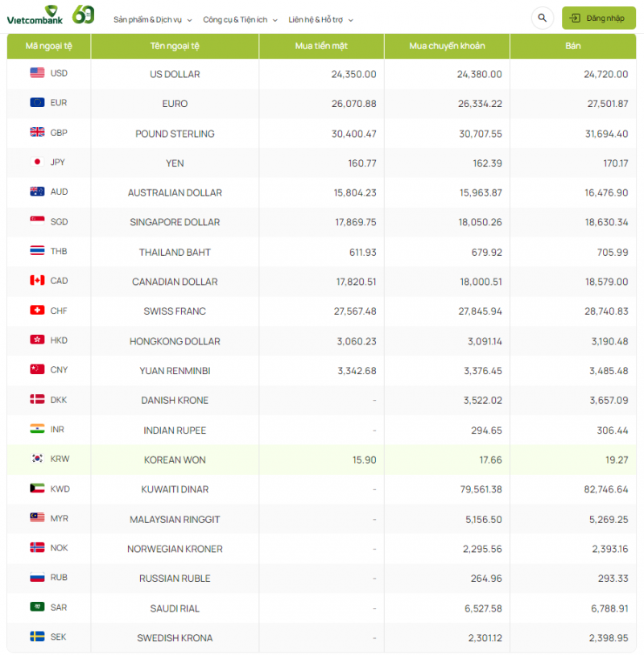
Task: Click the US DOLLAR currency name
Action: point(175,74)
